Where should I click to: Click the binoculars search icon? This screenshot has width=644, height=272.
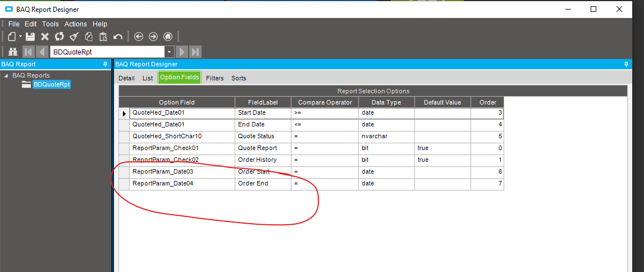coord(13,52)
